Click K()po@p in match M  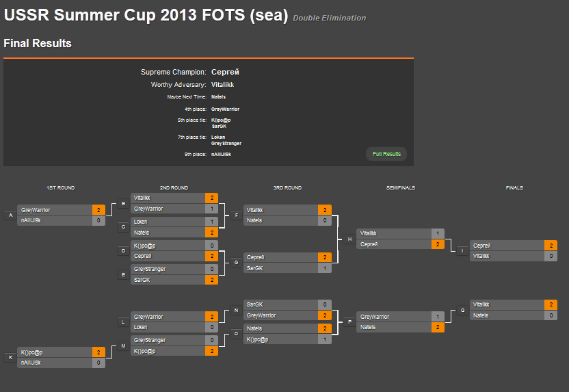pos(144,352)
